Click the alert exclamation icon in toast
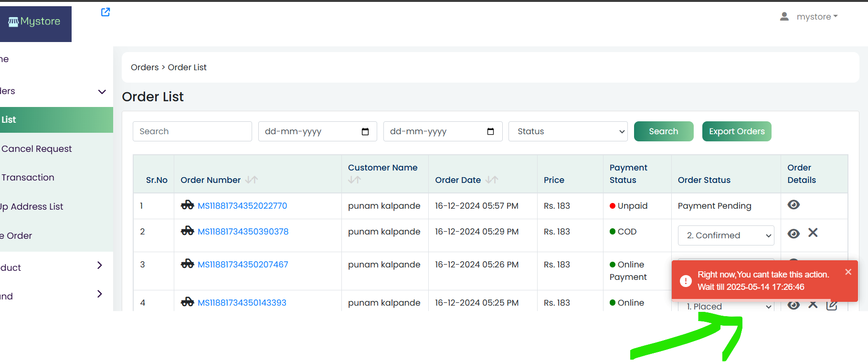Image resolution: width=868 pixels, height=362 pixels. [686, 281]
